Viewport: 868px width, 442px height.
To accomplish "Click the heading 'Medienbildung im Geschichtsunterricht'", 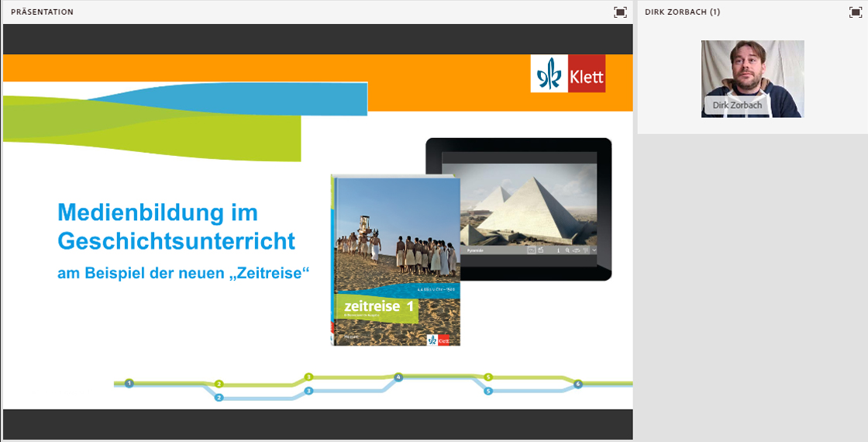I will coord(176,226).
